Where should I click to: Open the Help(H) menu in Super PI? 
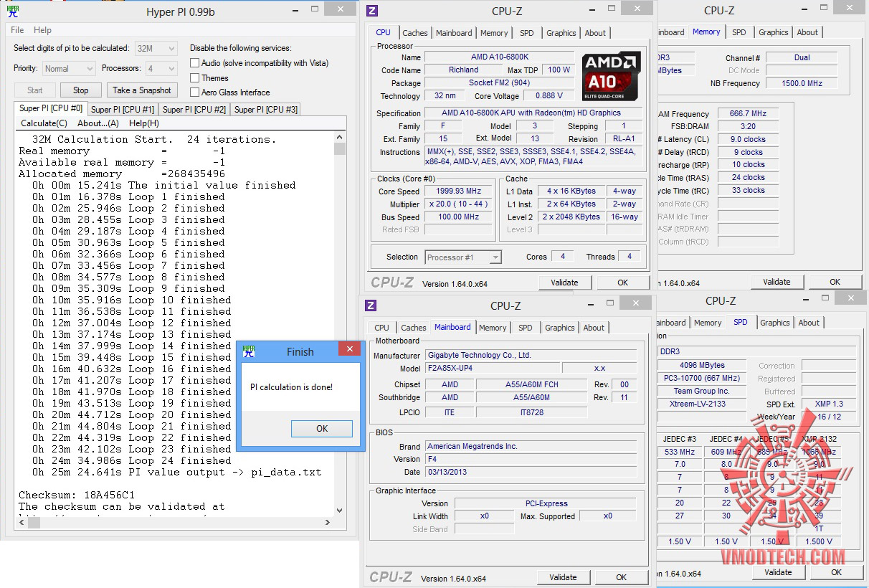[144, 123]
